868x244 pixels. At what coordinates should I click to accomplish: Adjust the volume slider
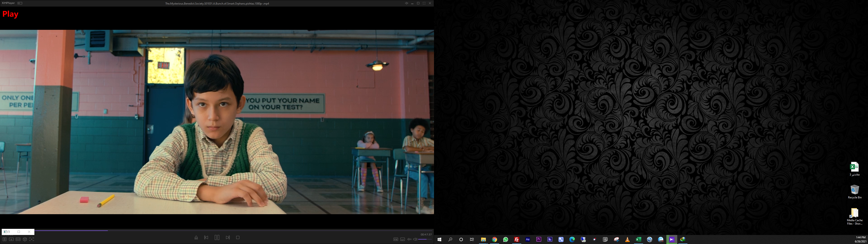(x=425, y=239)
